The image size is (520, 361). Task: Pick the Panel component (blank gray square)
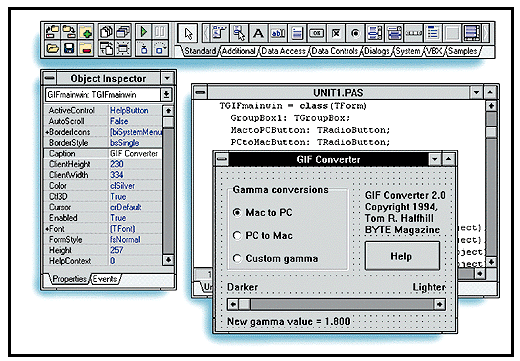(x=452, y=33)
